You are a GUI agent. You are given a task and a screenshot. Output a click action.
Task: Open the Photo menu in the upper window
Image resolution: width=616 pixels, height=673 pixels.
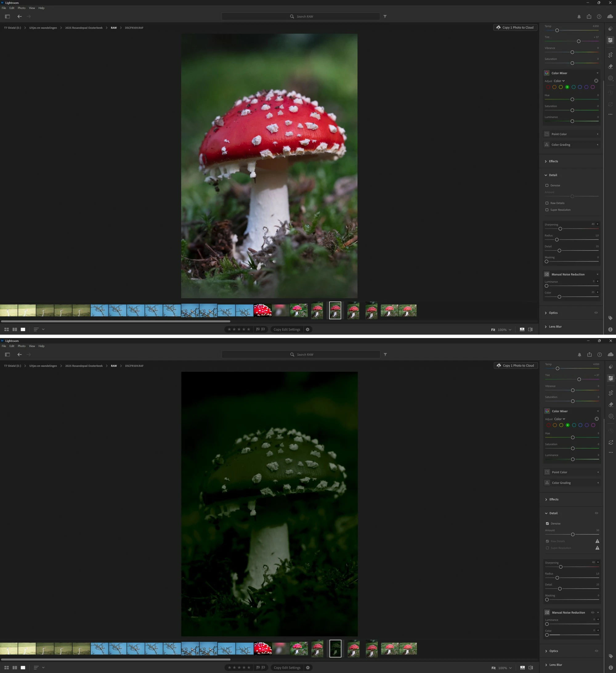click(21, 8)
